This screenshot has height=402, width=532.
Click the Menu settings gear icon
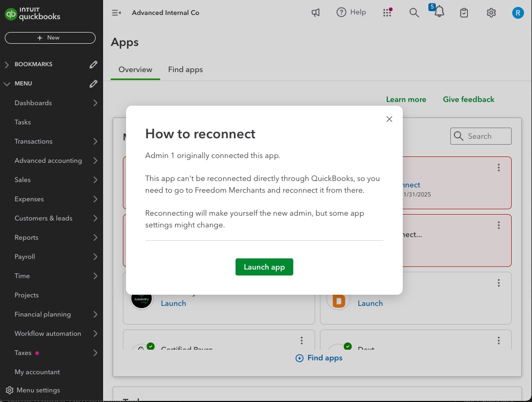tap(10, 390)
